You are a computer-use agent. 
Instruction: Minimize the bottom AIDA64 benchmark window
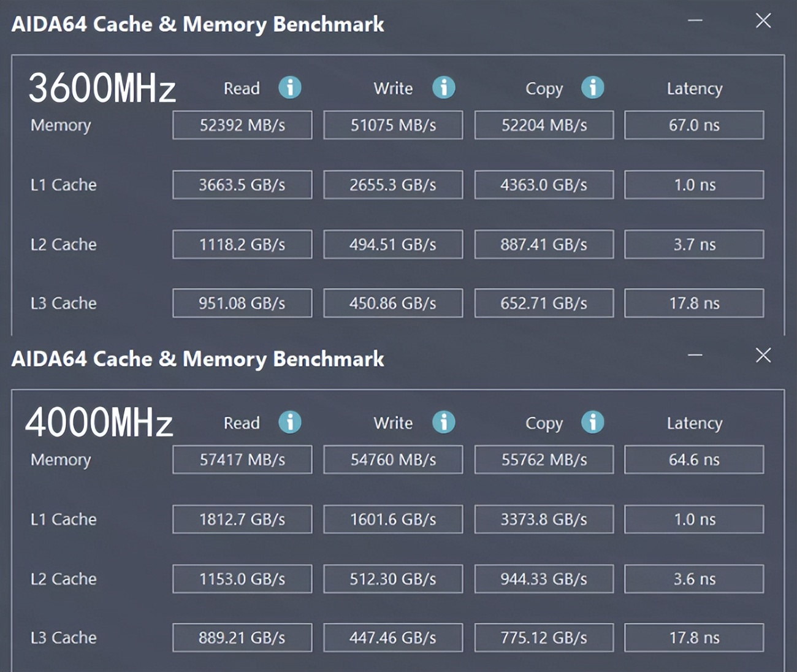pyautogui.click(x=695, y=356)
